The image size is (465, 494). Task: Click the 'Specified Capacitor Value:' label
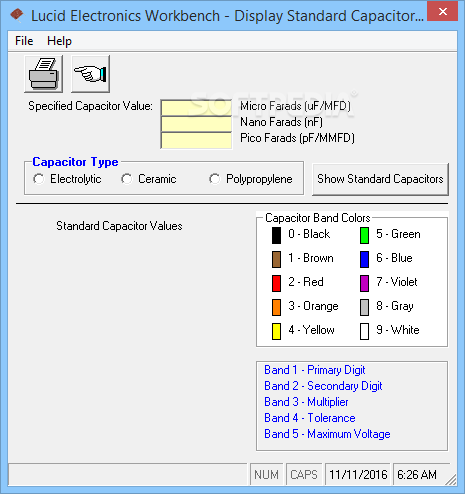90,106
